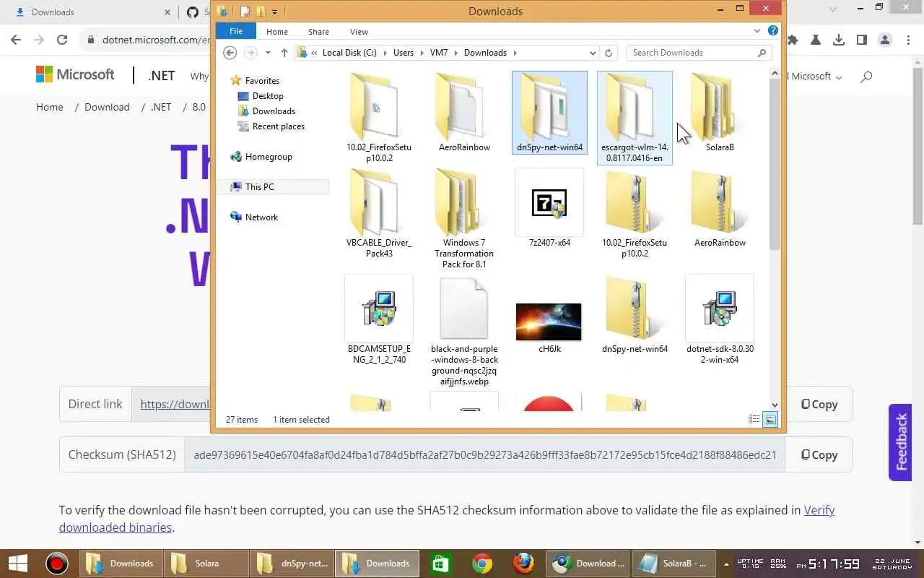The image size is (924, 578).
Task: Open Explorer help question mark icon
Action: 773,31
